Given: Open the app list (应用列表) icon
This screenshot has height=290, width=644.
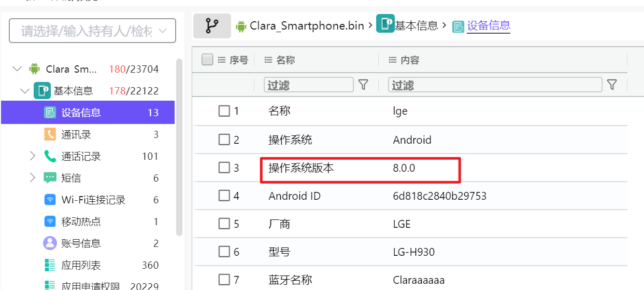Looking at the screenshot, I should point(50,265).
